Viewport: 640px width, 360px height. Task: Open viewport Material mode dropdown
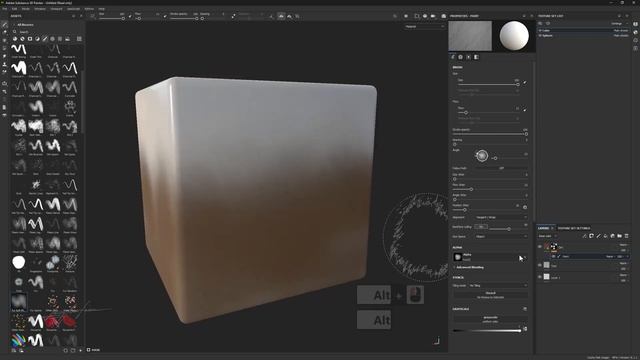pyautogui.click(x=424, y=27)
